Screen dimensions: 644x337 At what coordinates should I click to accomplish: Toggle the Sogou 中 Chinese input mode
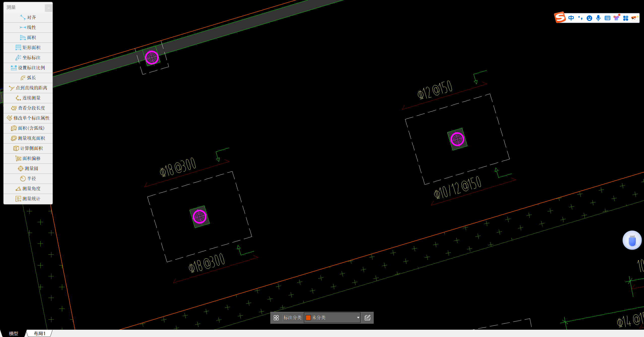click(571, 18)
